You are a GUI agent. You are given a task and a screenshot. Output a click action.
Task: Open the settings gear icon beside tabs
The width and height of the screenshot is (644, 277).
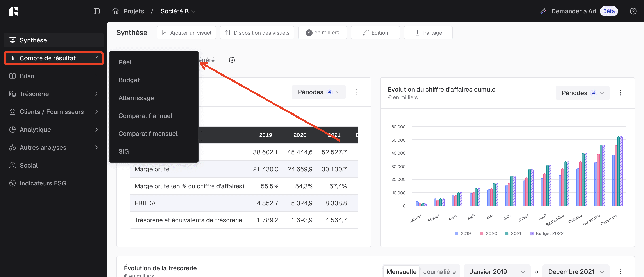(x=232, y=60)
